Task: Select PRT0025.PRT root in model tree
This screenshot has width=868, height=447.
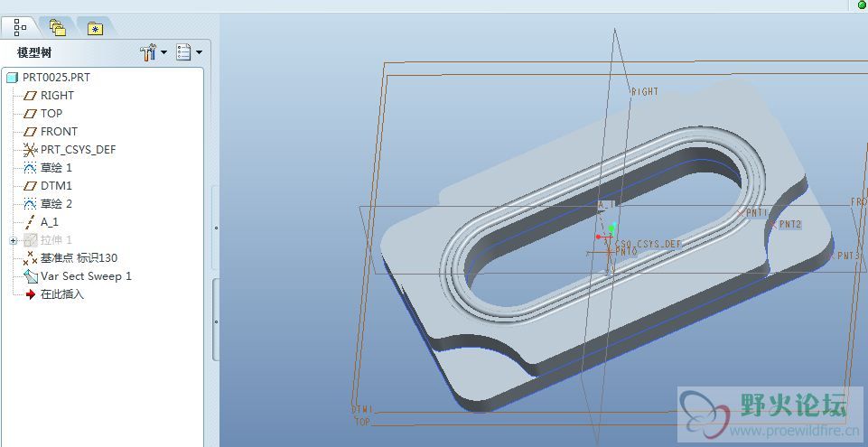Action: [56, 78]
